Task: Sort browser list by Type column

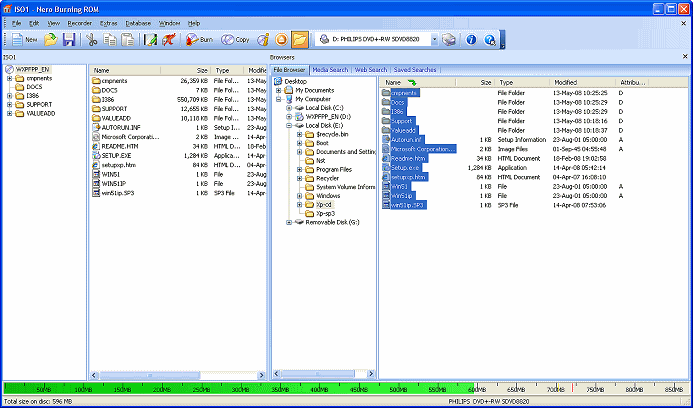Action: coord(522,82)
